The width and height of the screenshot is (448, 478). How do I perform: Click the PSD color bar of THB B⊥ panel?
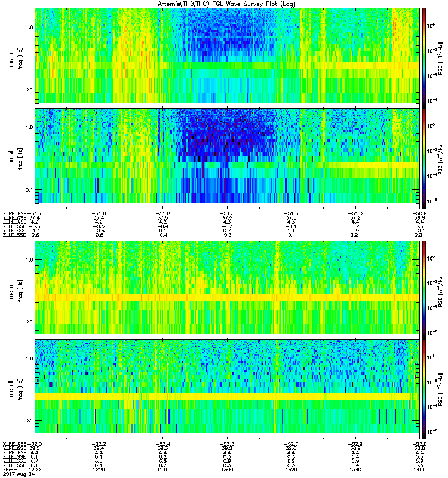(x=424, y=57)
